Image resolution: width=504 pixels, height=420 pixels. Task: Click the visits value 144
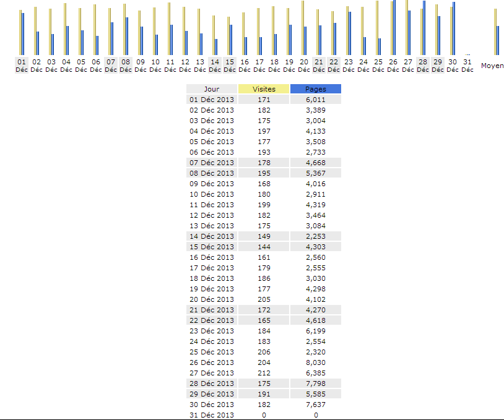264,247
